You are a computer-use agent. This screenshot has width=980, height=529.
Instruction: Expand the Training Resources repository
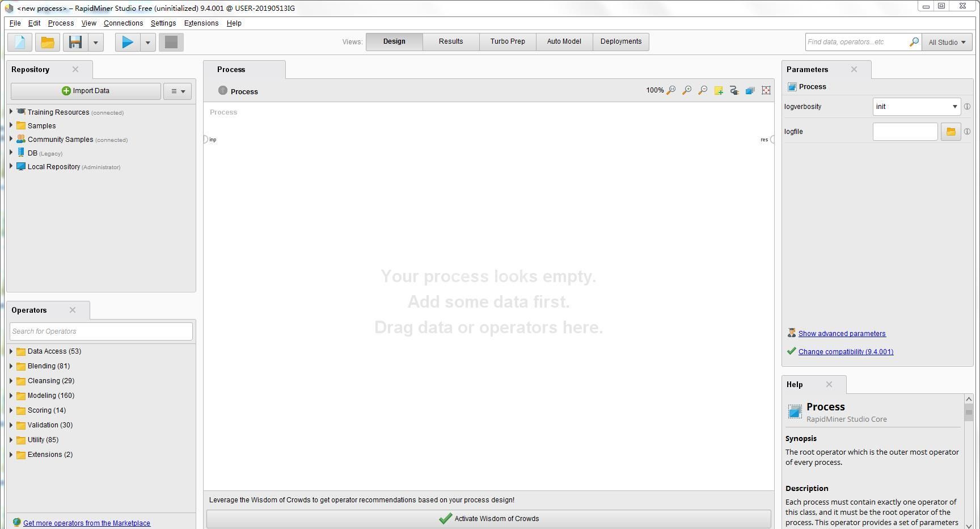point(11,112)
